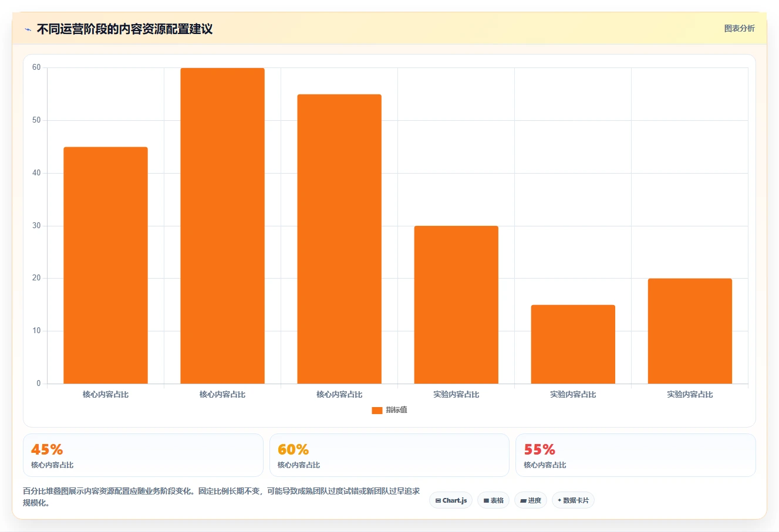
Task: Click the lightning icon beside the chart title
Action: [28, 29]
